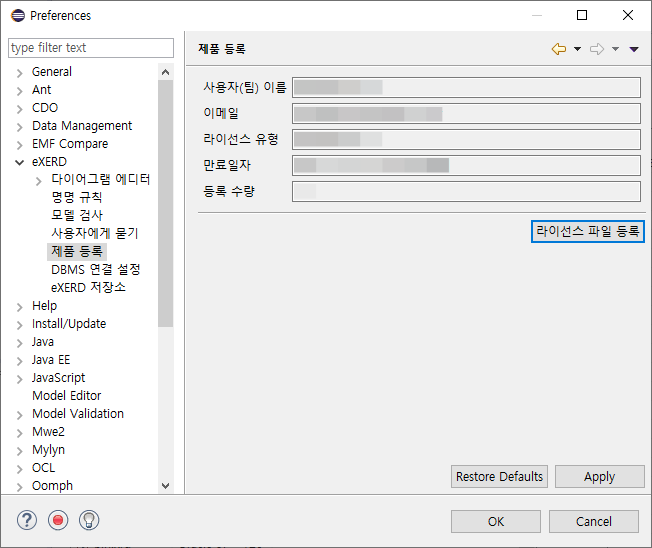652x548 pixels.
Task: Select the Java tree item
Action: tap(43, 341)
